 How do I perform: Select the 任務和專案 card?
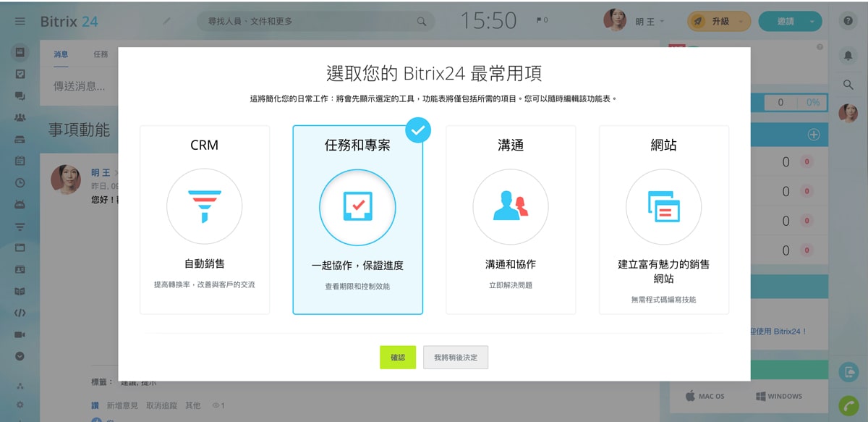pos(357,220)
